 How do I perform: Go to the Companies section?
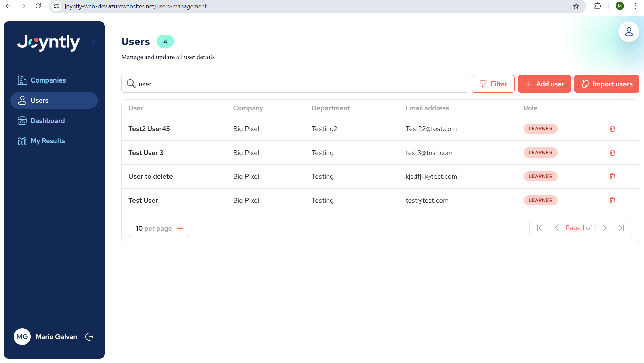(x=48, y=80)
